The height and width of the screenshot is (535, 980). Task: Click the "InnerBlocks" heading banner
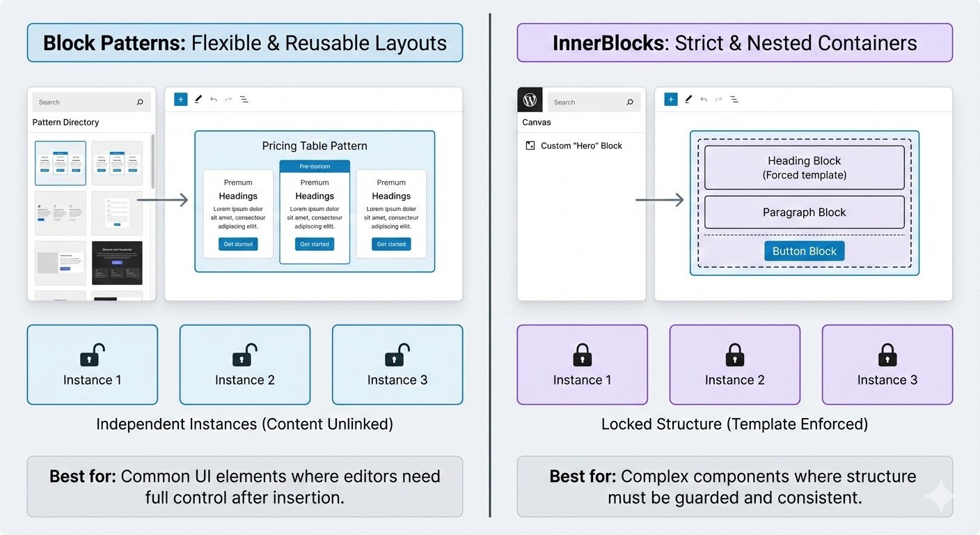(735, 43)
